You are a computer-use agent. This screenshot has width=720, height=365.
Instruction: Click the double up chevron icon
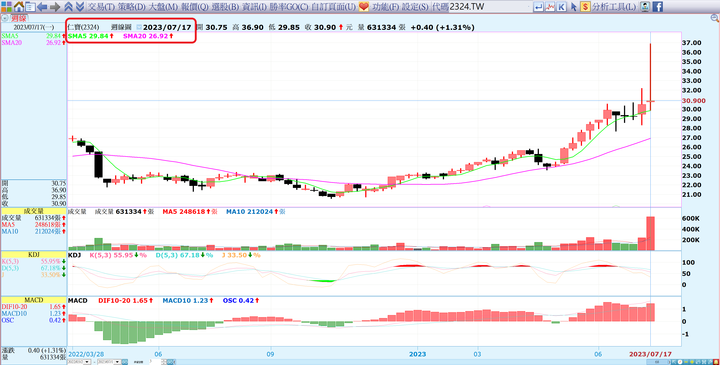(x=68, y=6)
